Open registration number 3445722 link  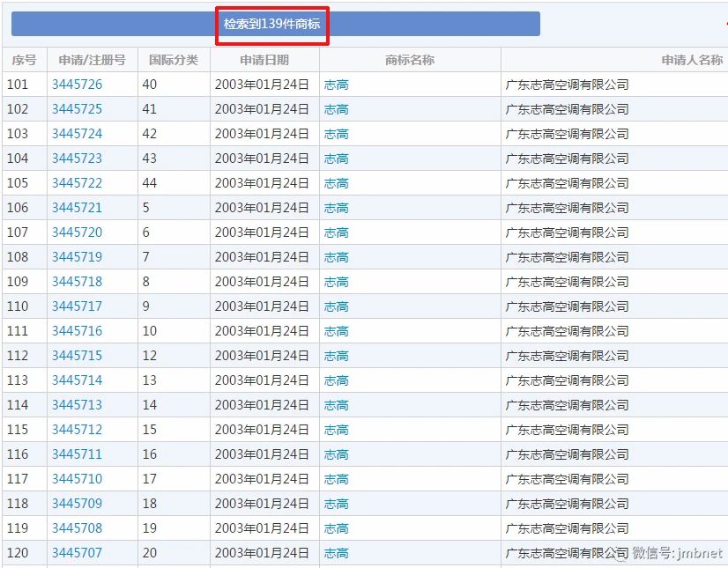[x=77, y=183]
